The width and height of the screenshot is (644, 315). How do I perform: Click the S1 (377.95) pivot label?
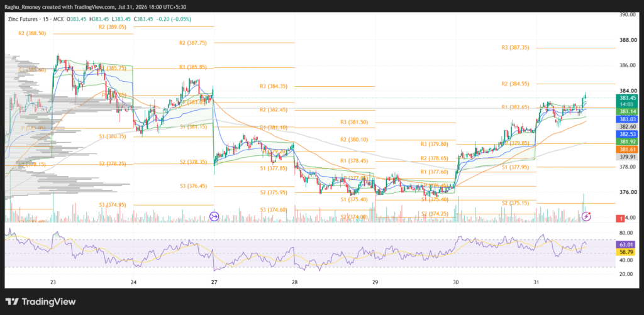coord(516,167)
